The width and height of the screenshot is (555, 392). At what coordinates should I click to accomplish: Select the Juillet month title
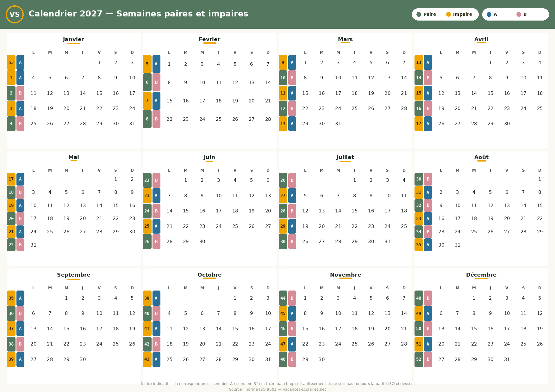[x=345, y=157]
